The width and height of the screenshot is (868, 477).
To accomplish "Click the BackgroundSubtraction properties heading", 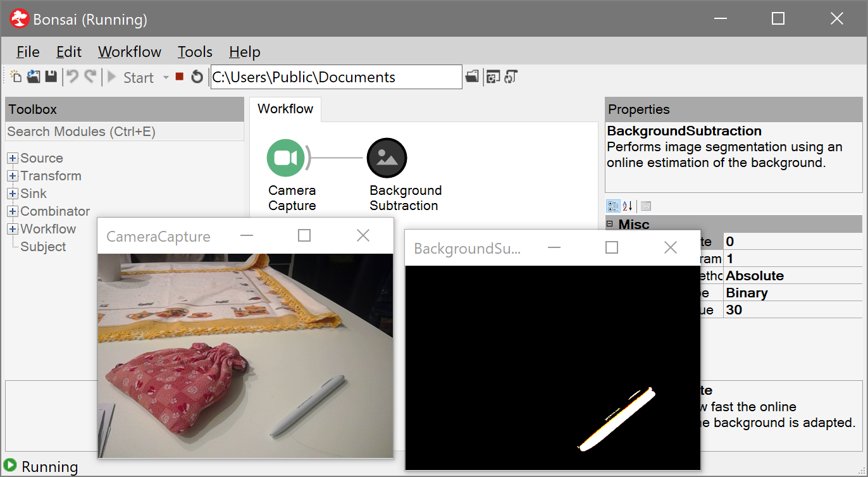I will 684,131.
